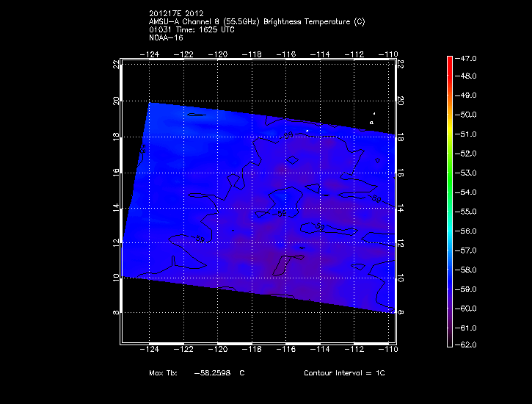The width and height of the screenshot is (532, 404).
Task: Click the -58.0 label on the color scale
Action: 469,270
